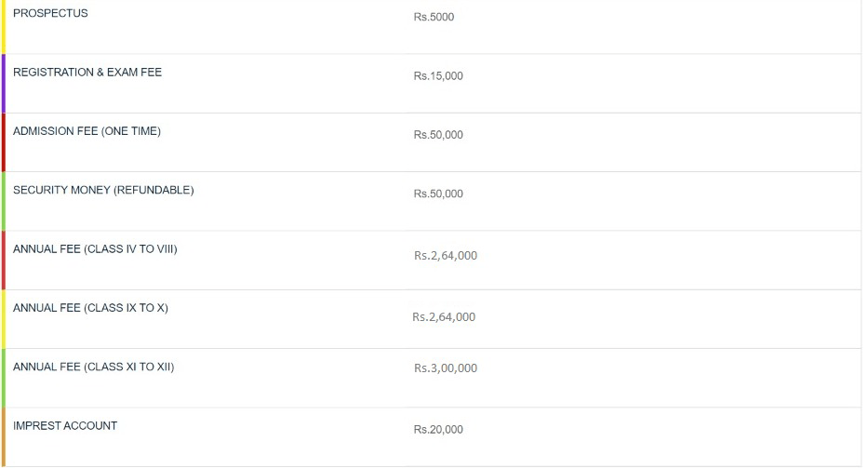
Task: Select the Rs.2,64,000 amount for Class IV to VIII
Action: tap(446, 255)
